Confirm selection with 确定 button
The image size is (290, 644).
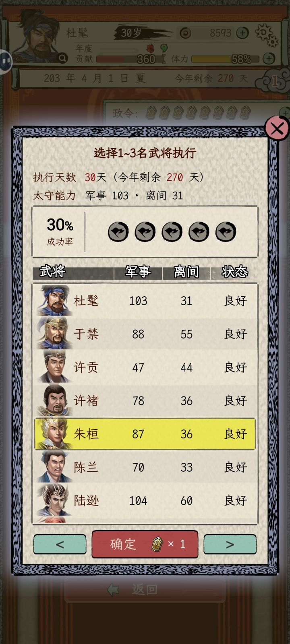click(x=145, y=544)
